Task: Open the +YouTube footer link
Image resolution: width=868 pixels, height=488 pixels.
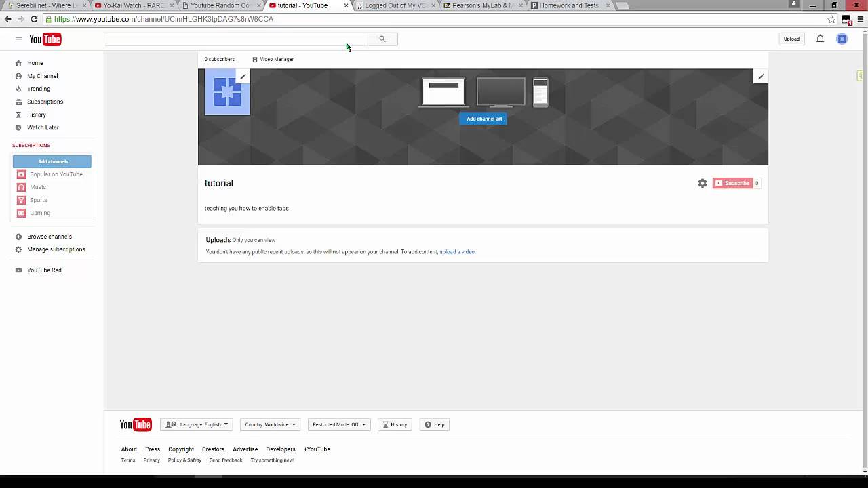Action: pos(317,449)
